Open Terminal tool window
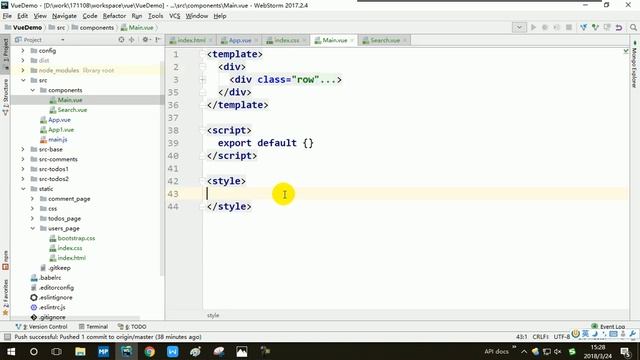Viewport: 640px width, 360px height. tap(93, 327)
